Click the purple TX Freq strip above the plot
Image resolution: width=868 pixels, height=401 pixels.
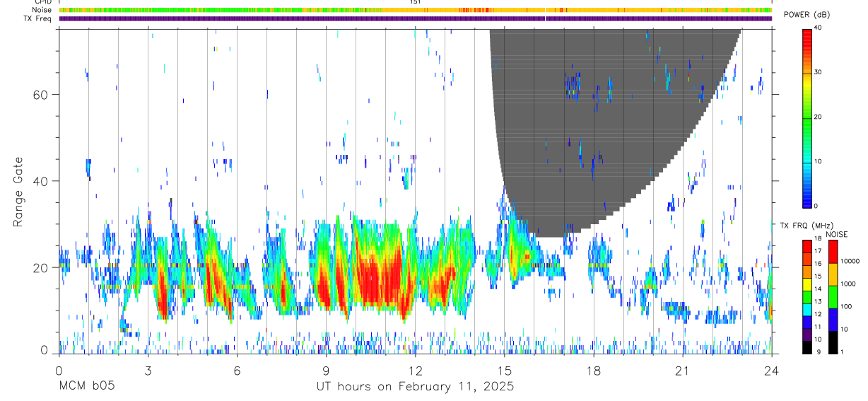[416, 18]
